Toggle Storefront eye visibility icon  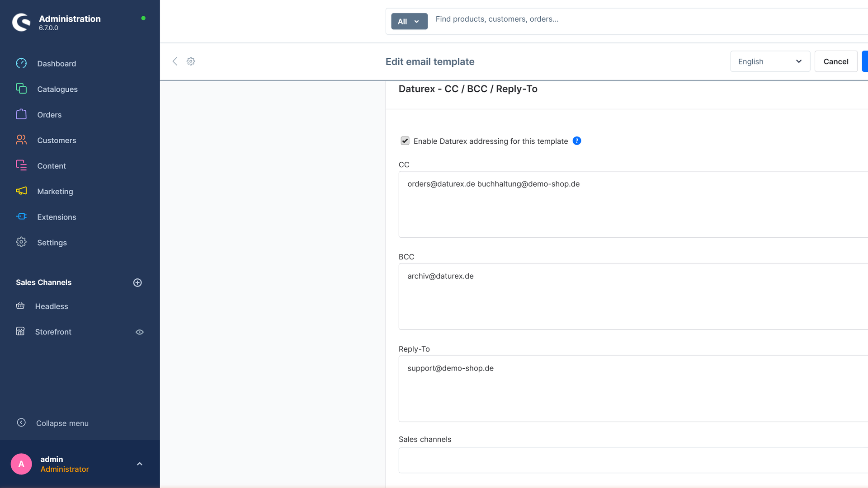pos(140,332)
